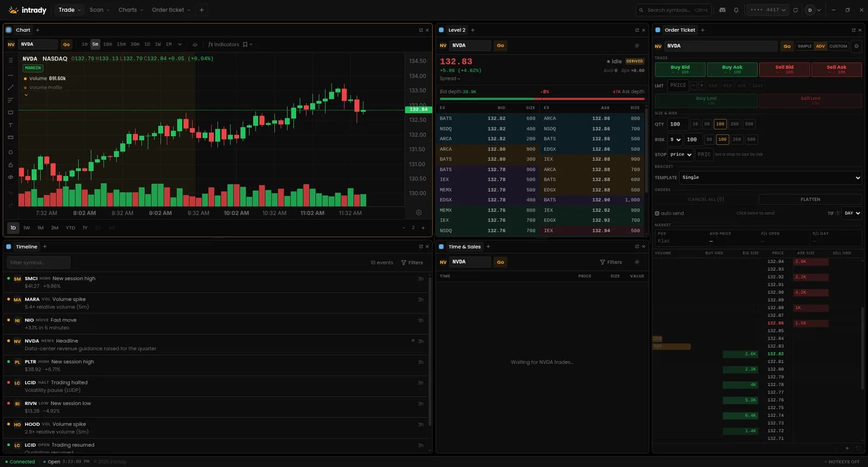
Task: Open the NVDA headline external link
Action: click(412, 341)
